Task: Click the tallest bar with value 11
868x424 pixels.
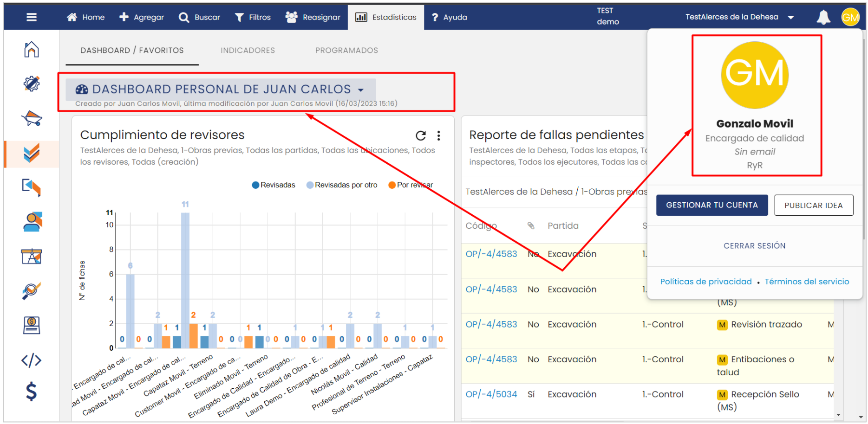Action: 185,278
